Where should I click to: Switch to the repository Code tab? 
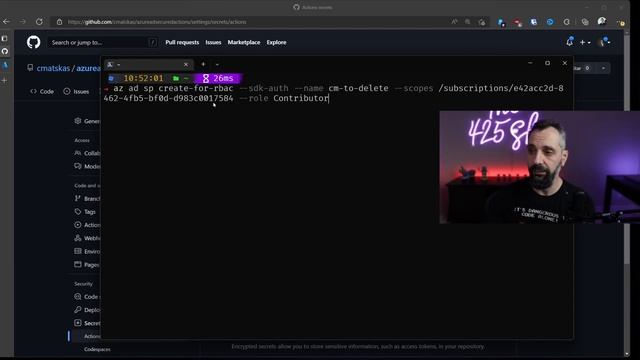[42, 91]
